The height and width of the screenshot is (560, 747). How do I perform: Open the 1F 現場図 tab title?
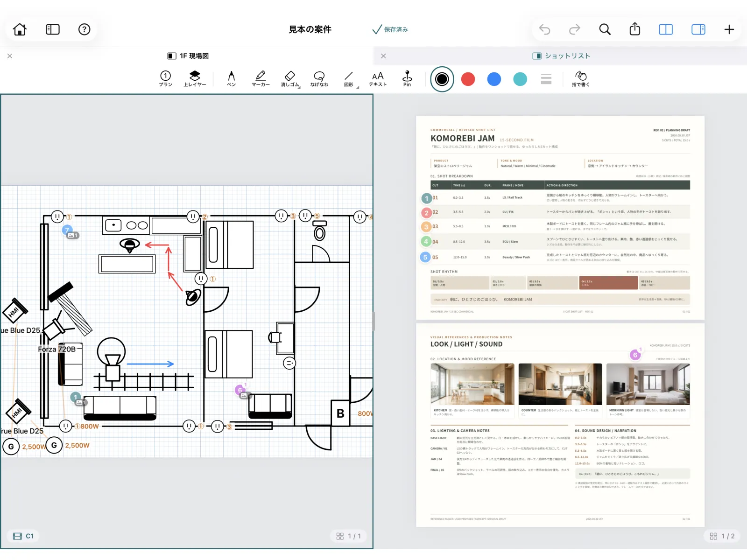tap(188, 56)
